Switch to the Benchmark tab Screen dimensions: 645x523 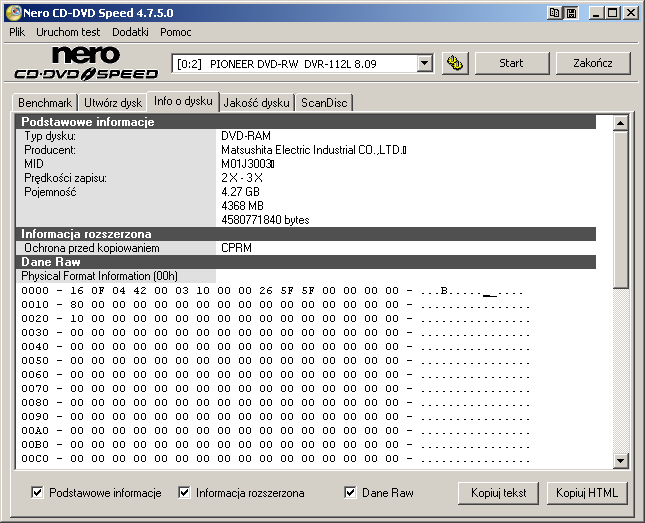pos(45,102)
